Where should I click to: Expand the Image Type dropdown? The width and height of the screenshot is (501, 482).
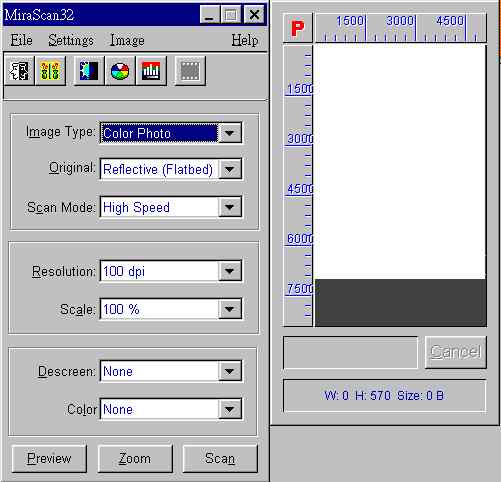(230, 133)
